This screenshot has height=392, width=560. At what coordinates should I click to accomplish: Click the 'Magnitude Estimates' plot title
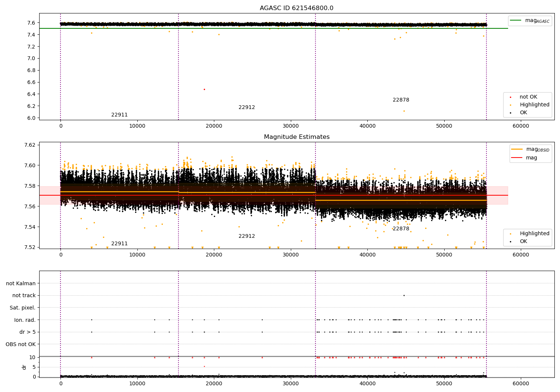[296, 137]
